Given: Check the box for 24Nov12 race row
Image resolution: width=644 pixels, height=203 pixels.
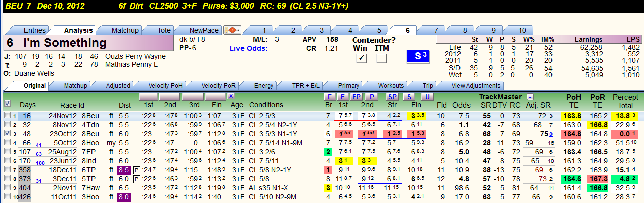Looking at the screenshot, I should point(7,116).
